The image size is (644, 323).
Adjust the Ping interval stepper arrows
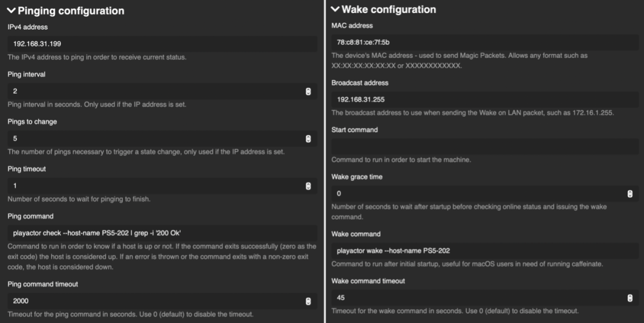[308, 91]
